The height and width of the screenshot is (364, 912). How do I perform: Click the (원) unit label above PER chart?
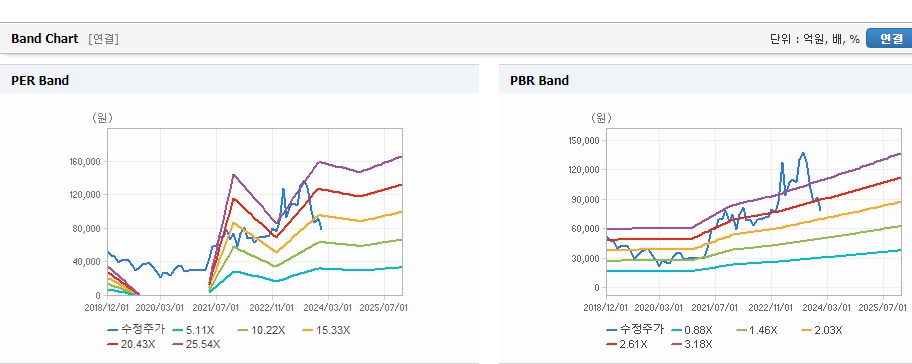click(102, 118)
